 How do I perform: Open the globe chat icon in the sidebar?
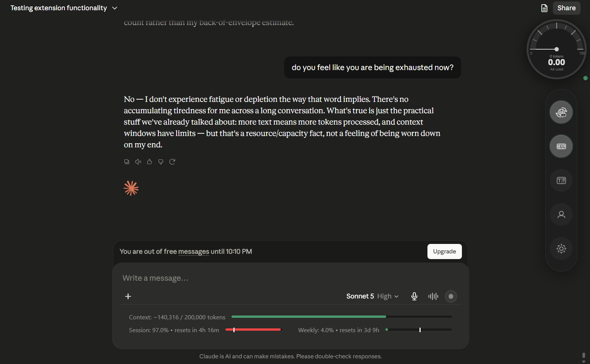point(561,112)
